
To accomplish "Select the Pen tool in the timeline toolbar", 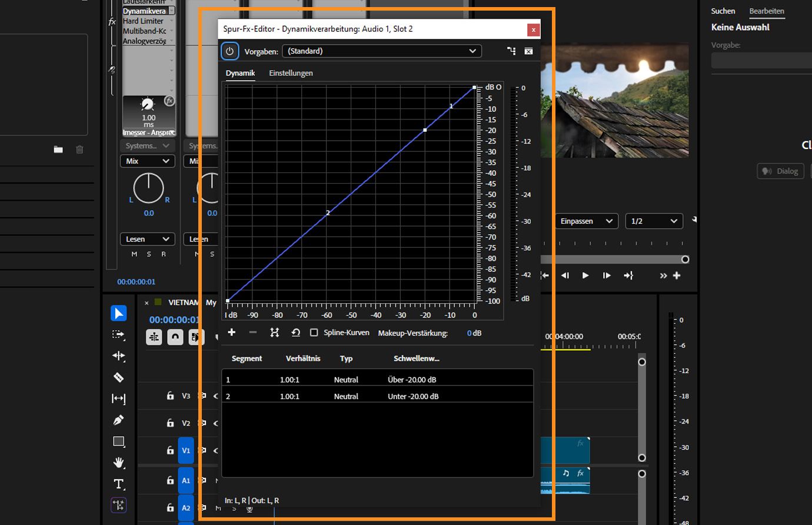I will click(118, 419).
